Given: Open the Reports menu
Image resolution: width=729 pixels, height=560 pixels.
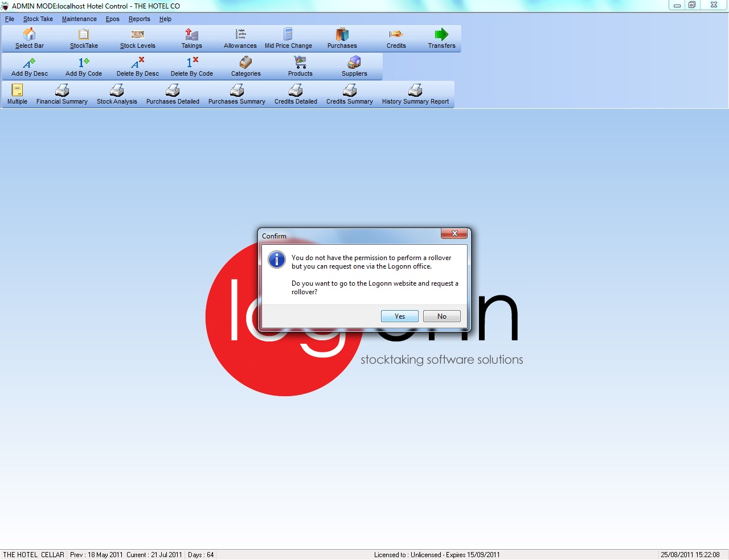Looking at the screenshot, I should (x=140, y=19).
